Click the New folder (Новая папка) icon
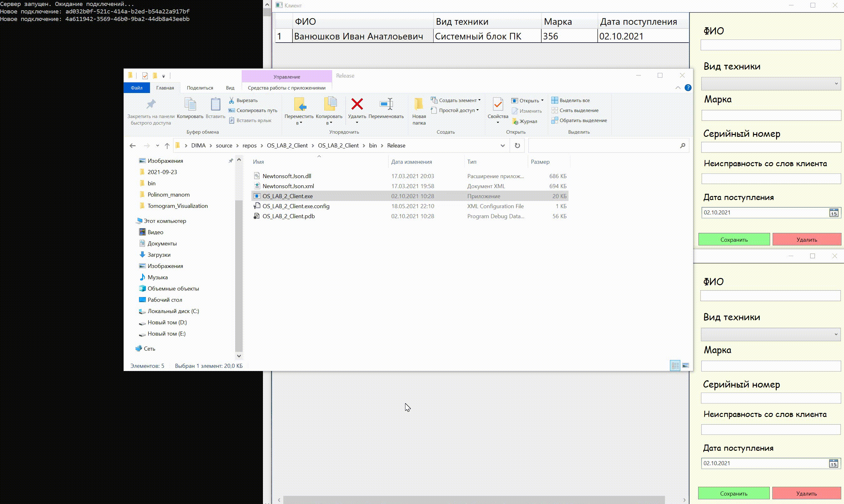The image size is (844, 504). pos(419,105)
